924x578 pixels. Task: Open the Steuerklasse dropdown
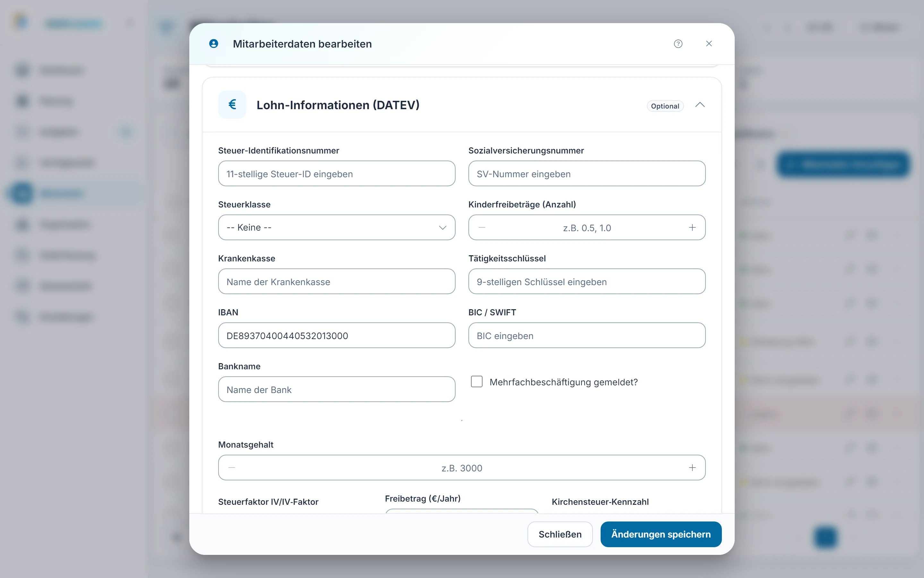336,227
